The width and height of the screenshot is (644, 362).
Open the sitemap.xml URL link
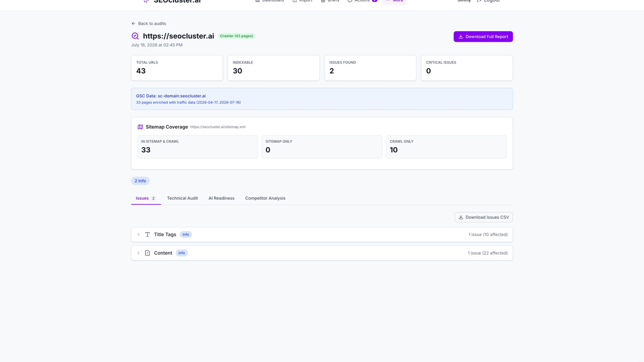(218, 127)
